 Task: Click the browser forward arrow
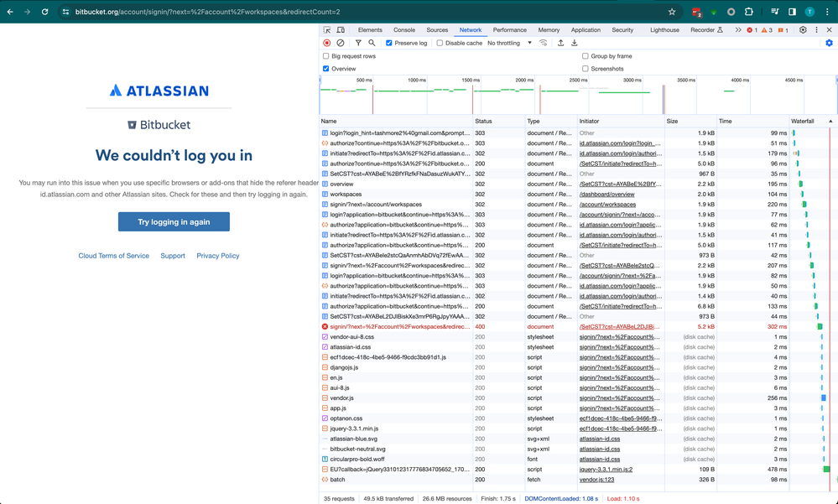pos(27,12)
